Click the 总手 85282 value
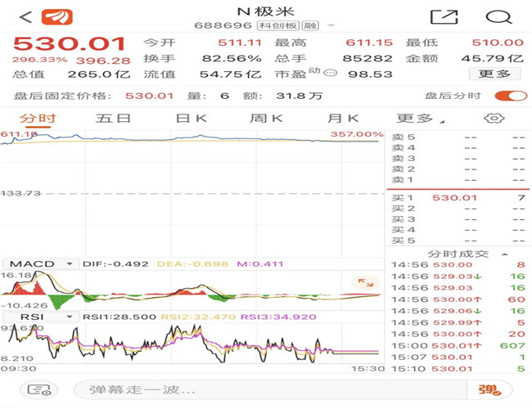 (x=367, y=58)
